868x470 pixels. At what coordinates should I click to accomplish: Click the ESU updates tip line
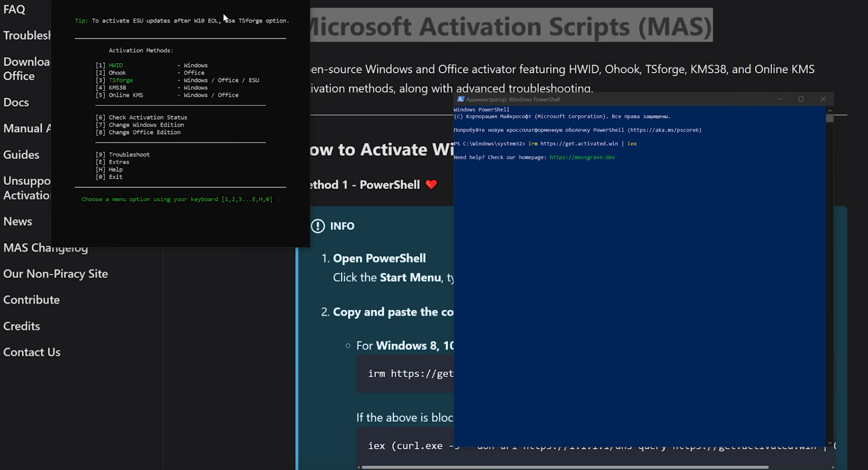[x=182, y=21]
